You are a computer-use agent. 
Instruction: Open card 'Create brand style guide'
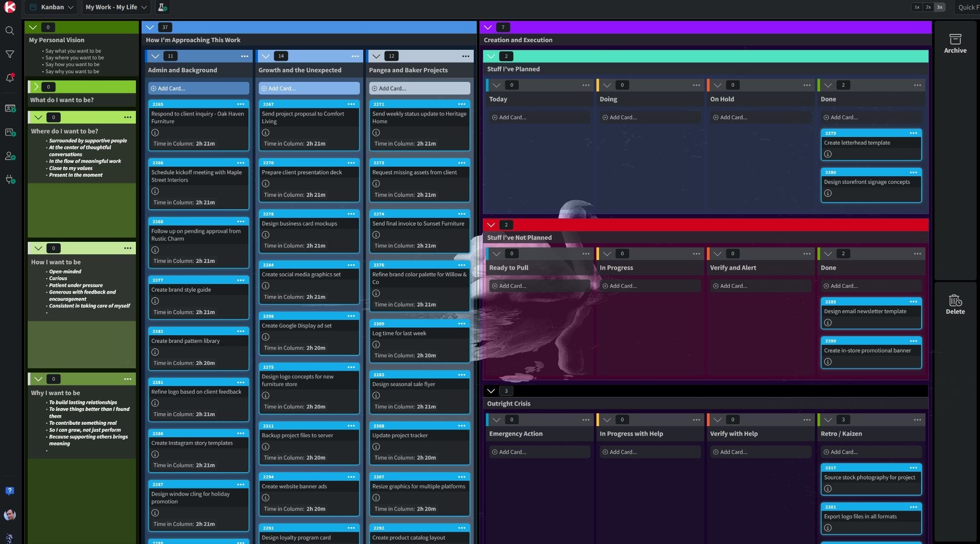click(x=181, y=290)
